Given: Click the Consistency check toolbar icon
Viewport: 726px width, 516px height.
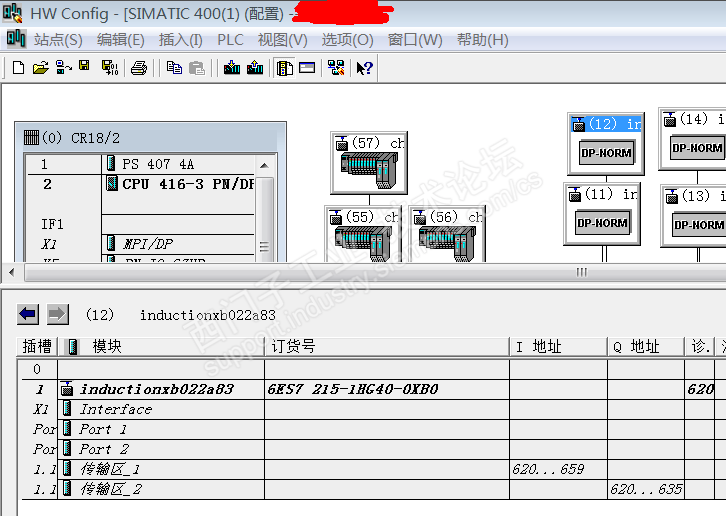Looking at the screenshot, I should [x=336, y=68].
